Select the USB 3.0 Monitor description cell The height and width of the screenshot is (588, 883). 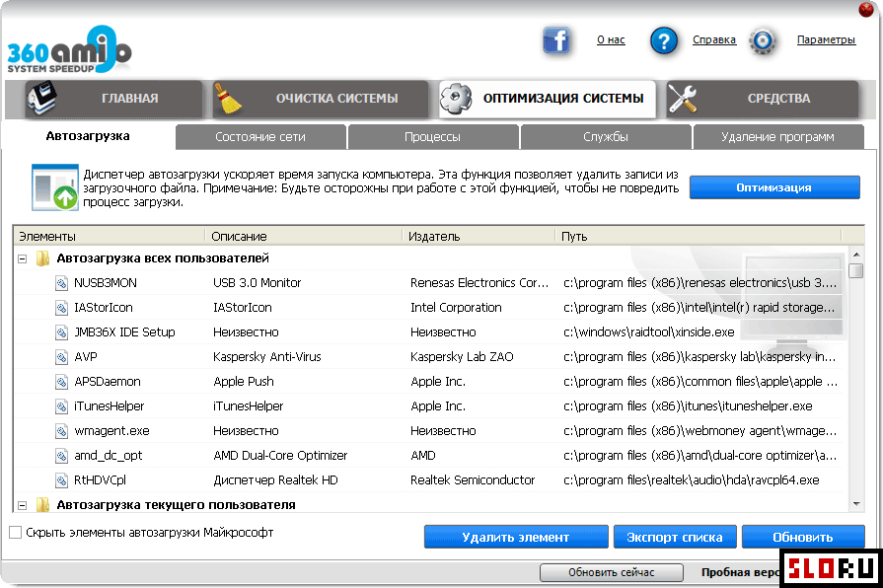click(258, 283)
